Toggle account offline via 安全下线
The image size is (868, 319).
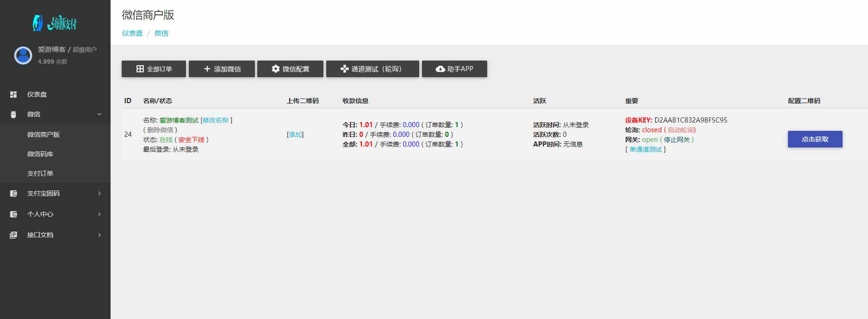coord(191,140)
